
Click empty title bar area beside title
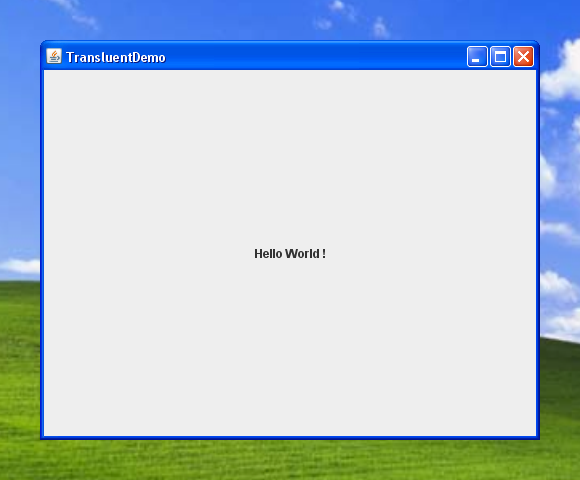[x=314, y=57]
